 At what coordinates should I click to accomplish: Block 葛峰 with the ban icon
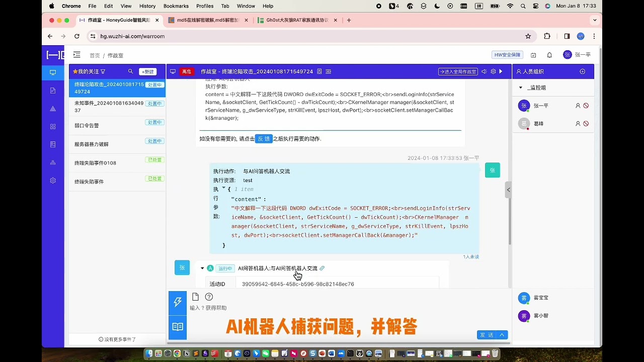tap(586, 123)
